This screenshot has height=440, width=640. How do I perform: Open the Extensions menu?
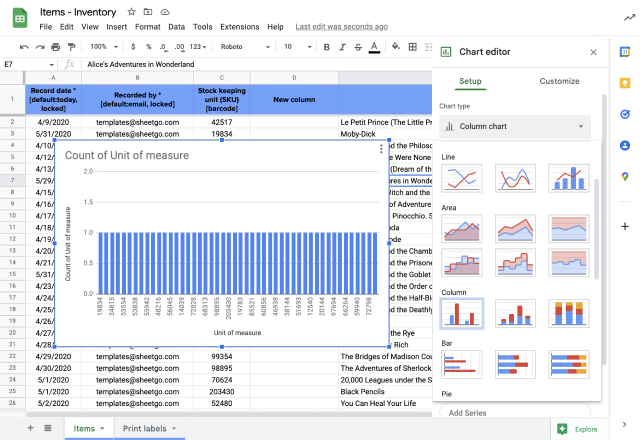pos(240,27)
